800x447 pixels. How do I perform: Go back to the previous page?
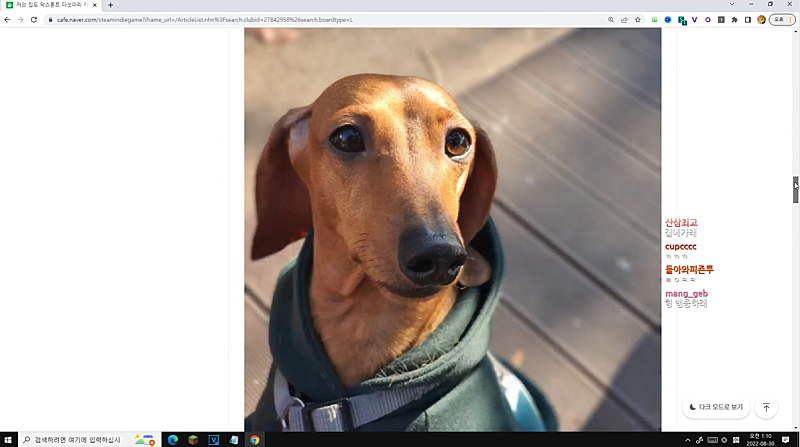point(7,20)
